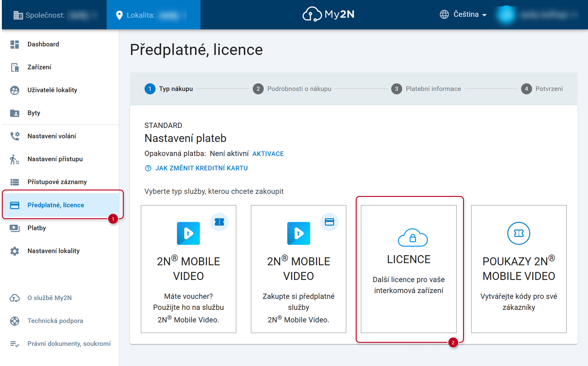Click the Uživatelé lokality users icon

click(15, 90)
